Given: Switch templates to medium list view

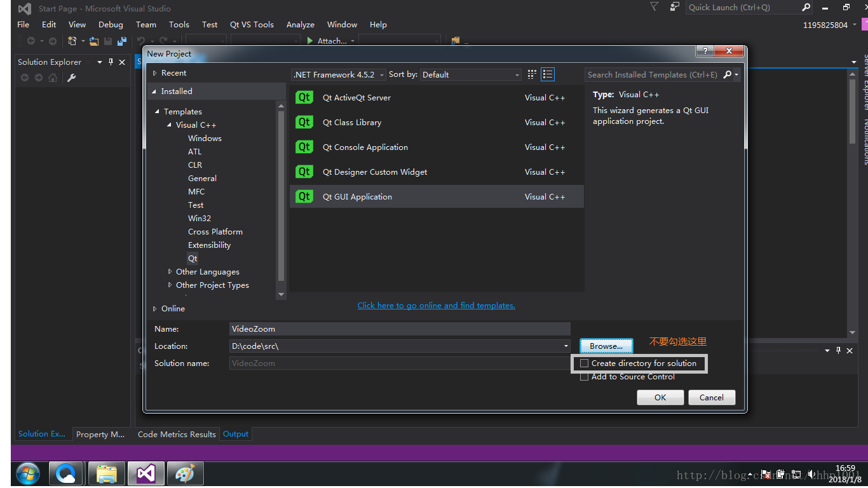Looking at the screenshot, I should (x=548, y=74).
